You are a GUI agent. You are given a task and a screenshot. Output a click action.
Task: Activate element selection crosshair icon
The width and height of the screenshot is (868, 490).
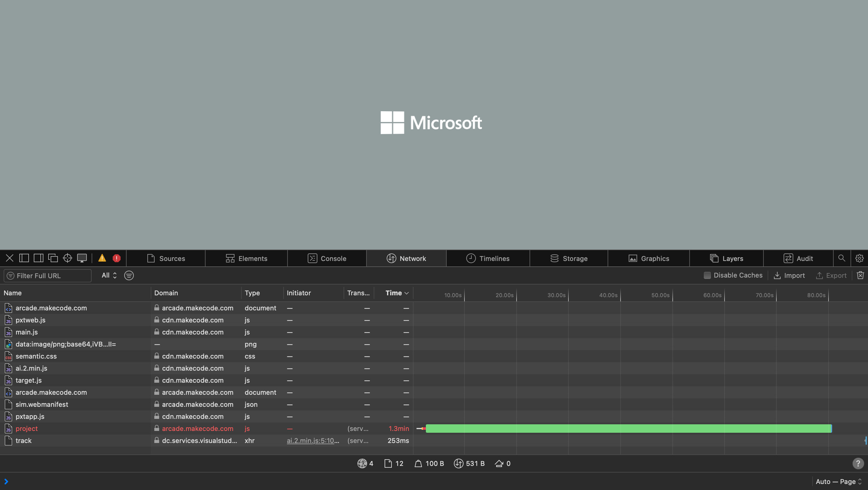point(68,259)
